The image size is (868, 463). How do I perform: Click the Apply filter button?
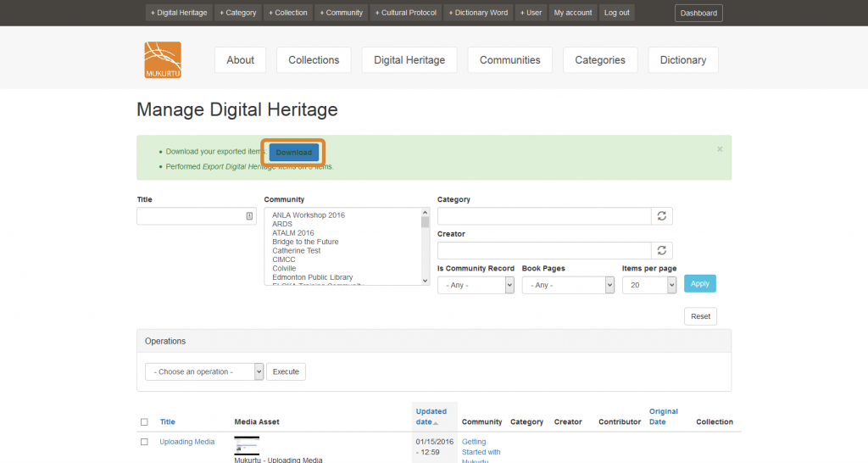tap(699, 283)
